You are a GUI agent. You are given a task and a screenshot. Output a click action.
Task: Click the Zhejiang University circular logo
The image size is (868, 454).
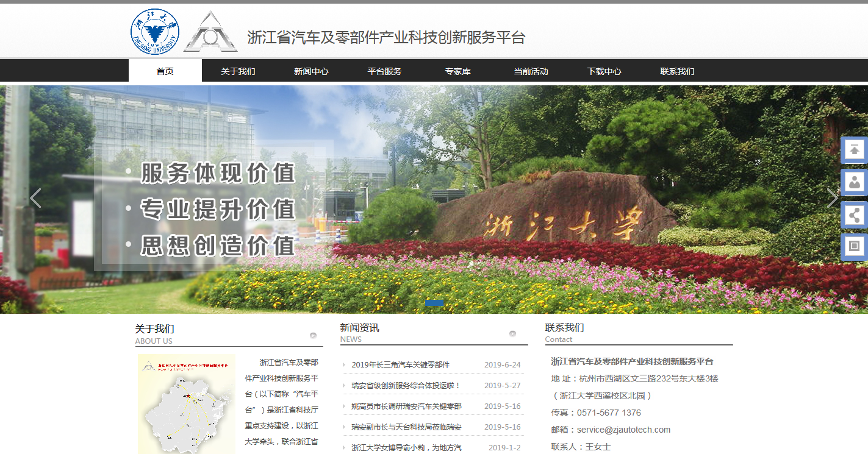pos(155,30)
